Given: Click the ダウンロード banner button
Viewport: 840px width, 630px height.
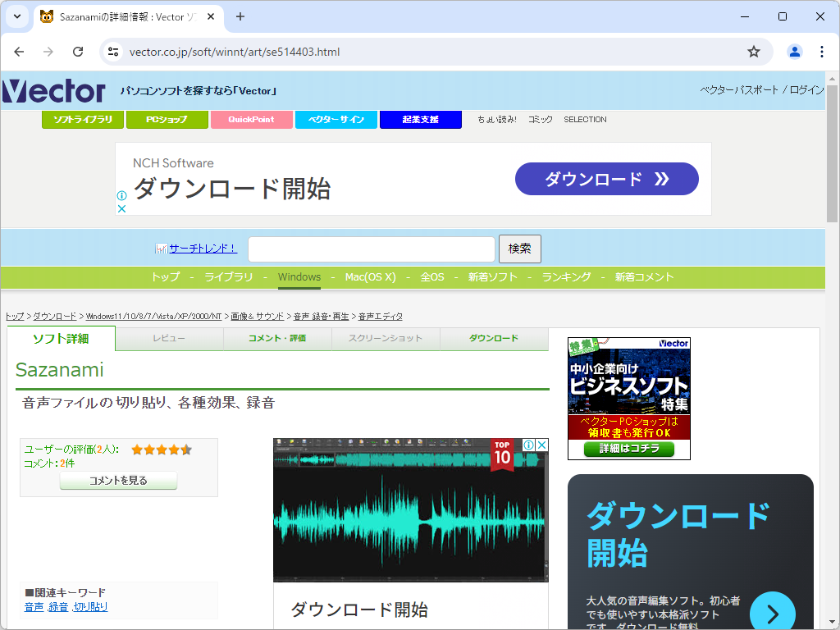Looking at the screenshot, I should click(606, 179).
